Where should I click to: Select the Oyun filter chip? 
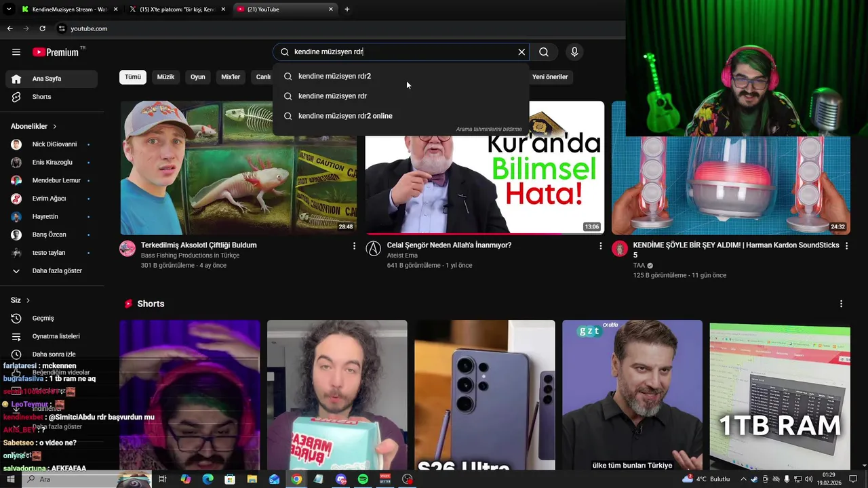pos(198,77)
